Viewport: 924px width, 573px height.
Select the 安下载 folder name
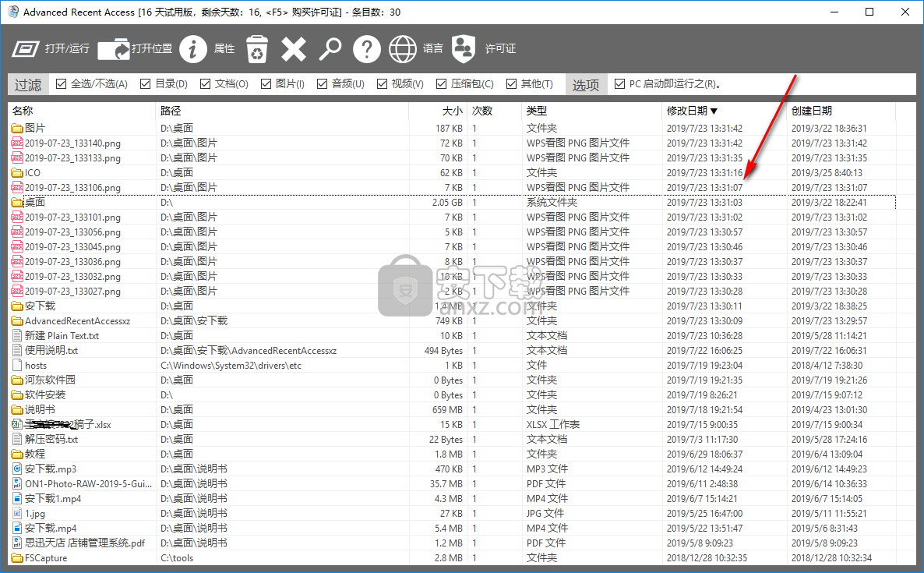(40, 306)
